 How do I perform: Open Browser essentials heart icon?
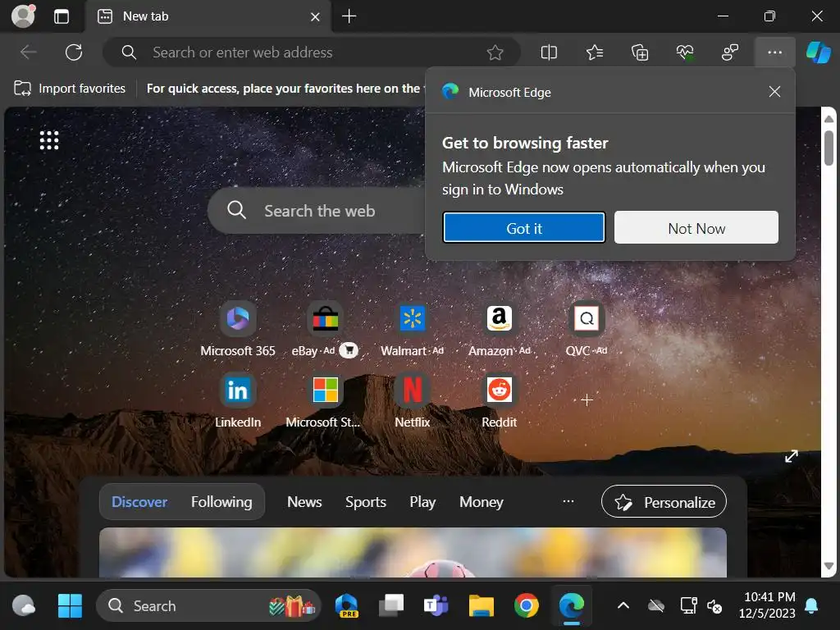pyautogui.click(x=685, y=52)
